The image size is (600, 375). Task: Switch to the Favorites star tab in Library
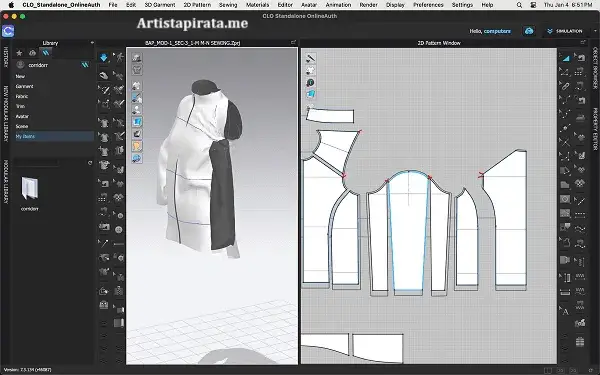pyautogui.click(x=19, y=53)
